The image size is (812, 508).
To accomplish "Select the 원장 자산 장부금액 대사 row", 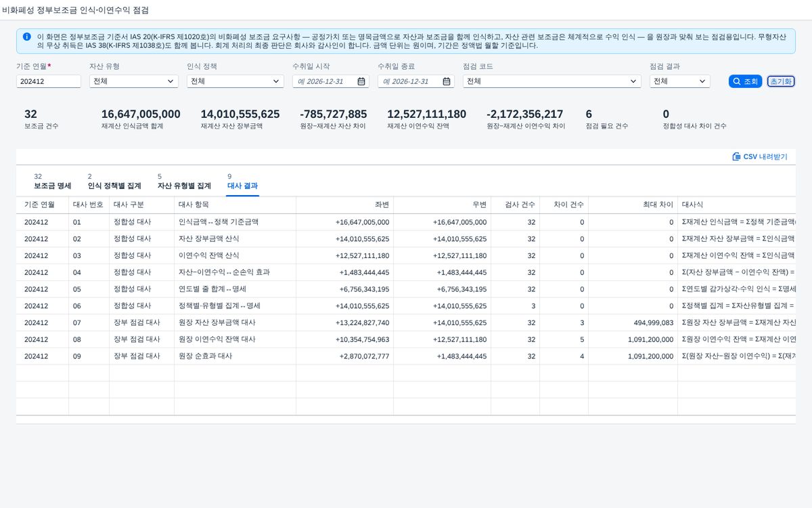I will pyautogui.click(x=406, y=322).
